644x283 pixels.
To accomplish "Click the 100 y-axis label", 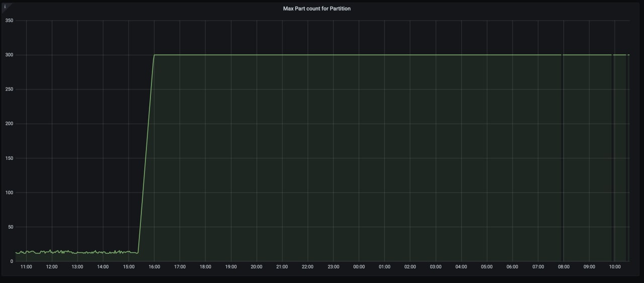I will coord(9,193).
